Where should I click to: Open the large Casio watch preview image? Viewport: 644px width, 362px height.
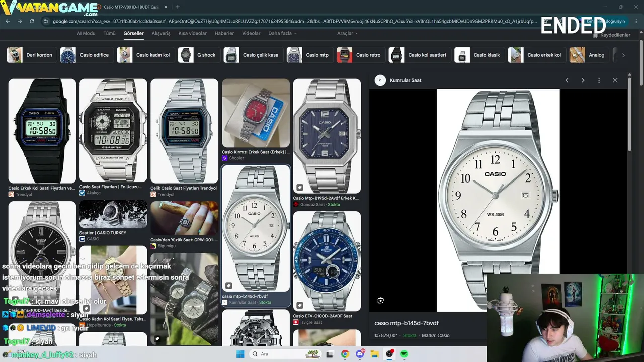point(498,201)
